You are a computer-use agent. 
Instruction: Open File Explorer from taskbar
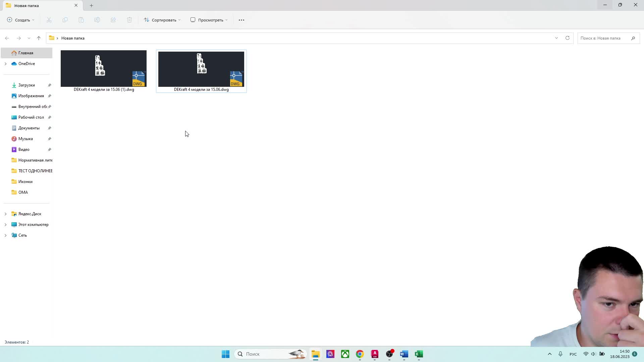tap(315, 354)
